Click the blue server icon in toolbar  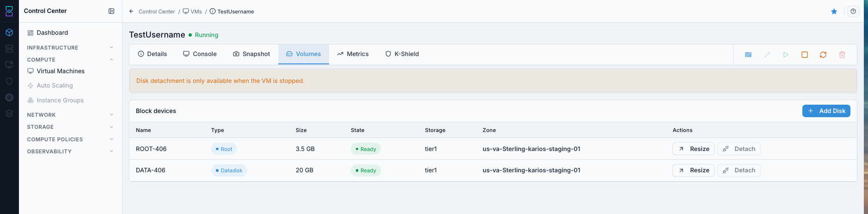[x=748, y=55]
